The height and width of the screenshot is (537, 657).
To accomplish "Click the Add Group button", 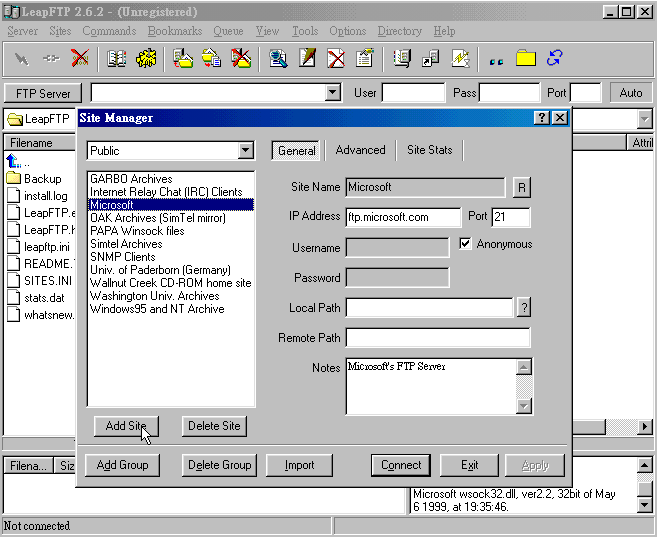I will (x=122, y=465).
